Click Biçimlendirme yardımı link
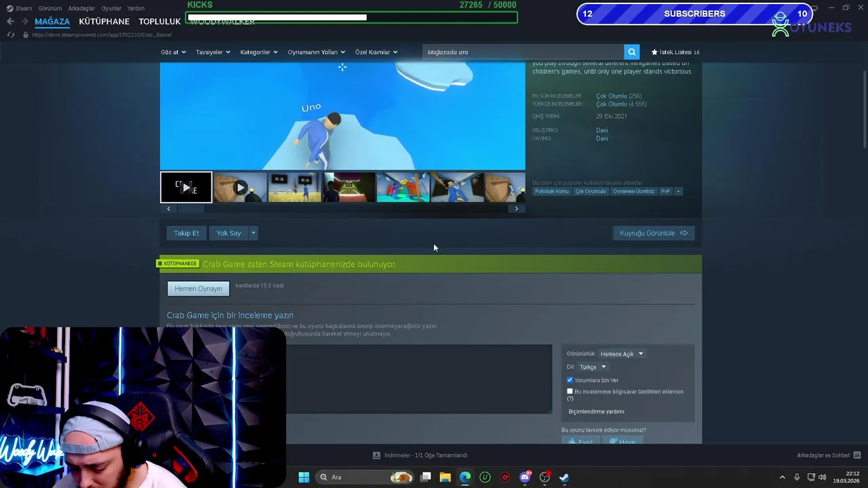The width and height of the screenshot is (868, 488). tap(596, 411)
